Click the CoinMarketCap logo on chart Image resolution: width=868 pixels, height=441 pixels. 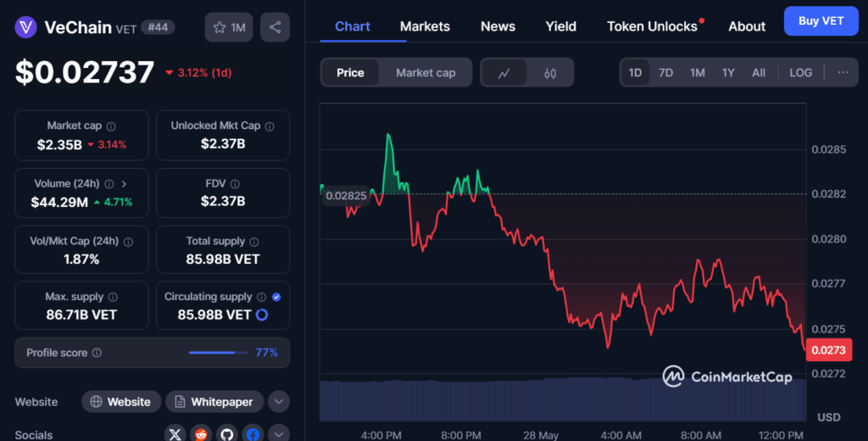pyautogui.click(x=727, y=377)
